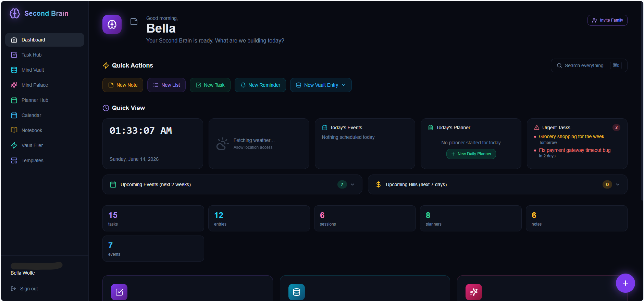Viewport: 644px width, 301px height.
Task: Click the clock icon next to Quick View
Action: coord(106,108)
